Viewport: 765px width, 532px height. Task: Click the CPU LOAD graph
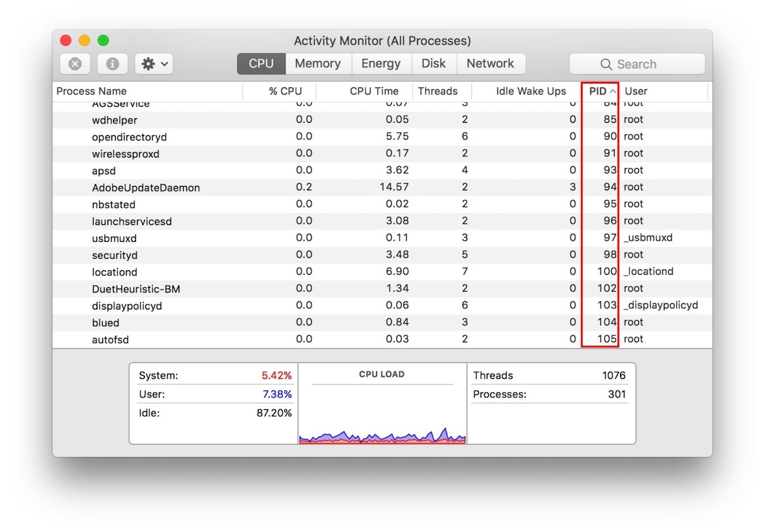coord(382,404)
